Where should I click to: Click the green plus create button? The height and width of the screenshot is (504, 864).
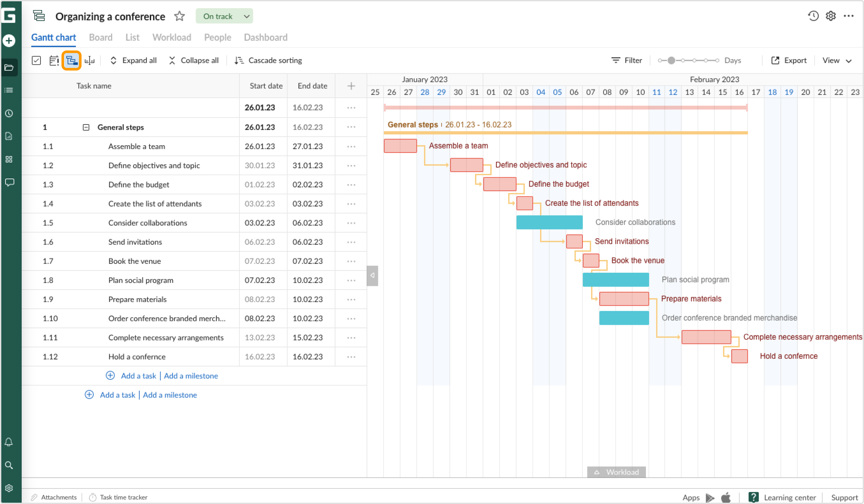pyautogui.click(x=9, y=41)
